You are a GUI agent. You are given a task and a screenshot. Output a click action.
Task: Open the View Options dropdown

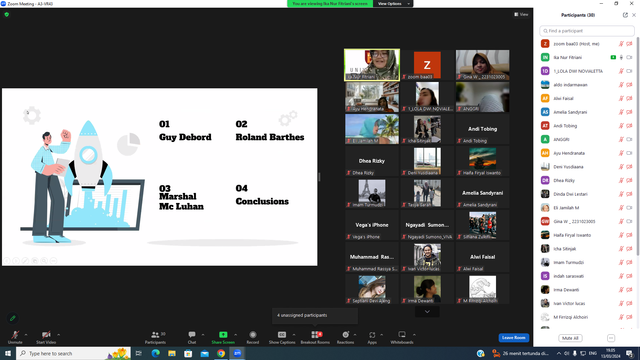(x=393, y=4)
